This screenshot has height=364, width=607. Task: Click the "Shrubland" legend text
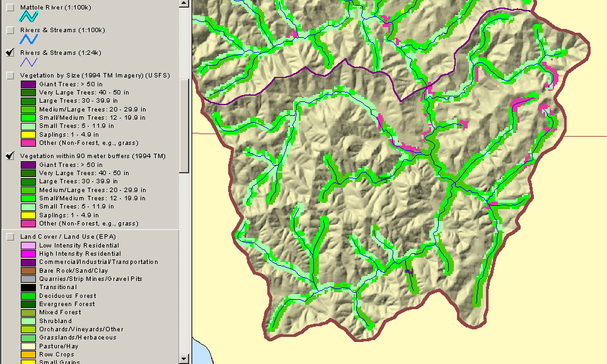coord(55,321)
